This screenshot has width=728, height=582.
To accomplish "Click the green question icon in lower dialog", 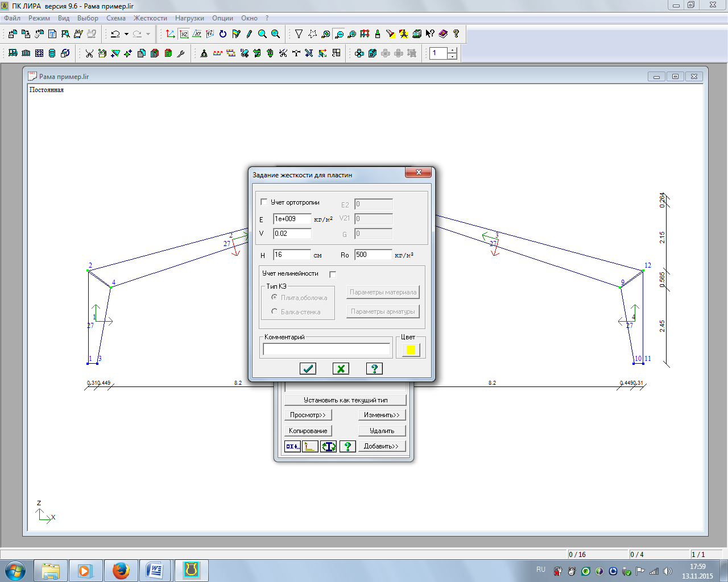I will pyautogui.click(x=348, y=447).
